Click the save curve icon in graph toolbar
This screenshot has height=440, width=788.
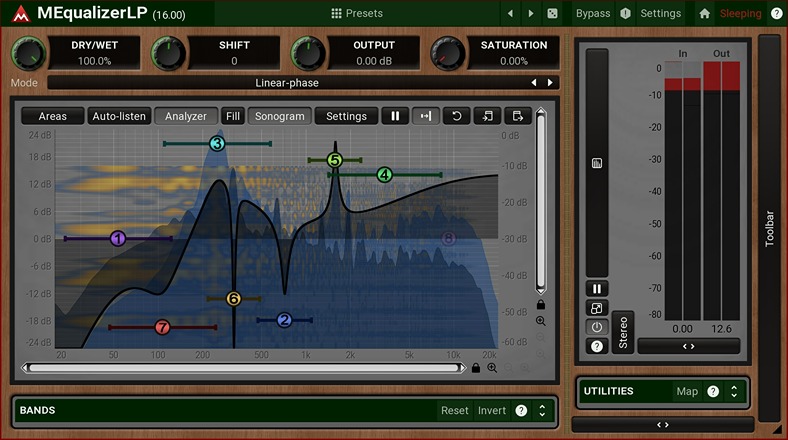pyautogui.click(x=518, y=116)
